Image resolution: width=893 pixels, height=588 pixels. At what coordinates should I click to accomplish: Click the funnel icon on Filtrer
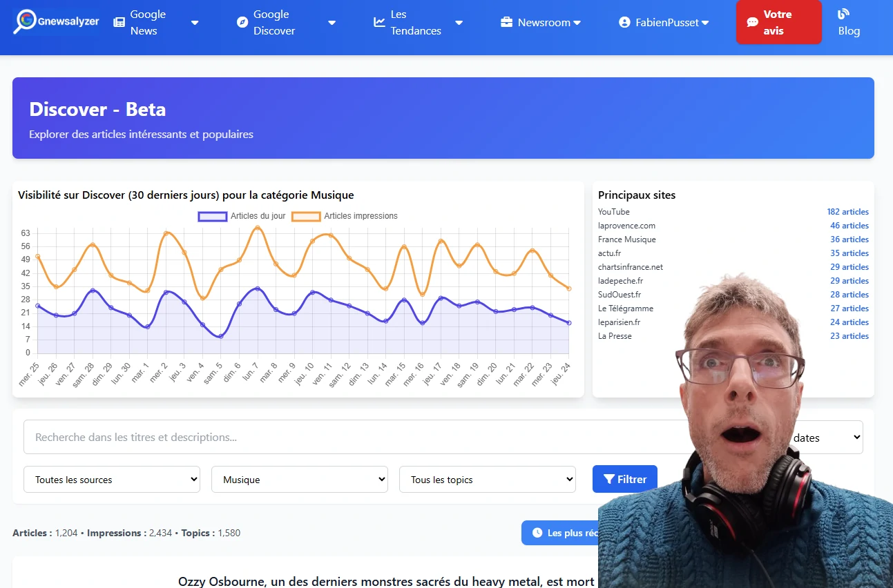[609, 479]
